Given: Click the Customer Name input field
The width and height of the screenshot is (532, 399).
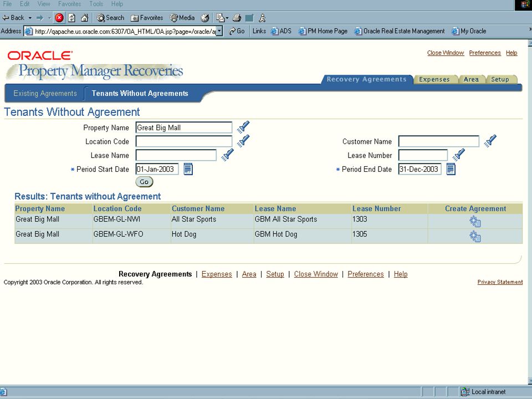Looking at the screenshot, I should (x=439, y=141).
